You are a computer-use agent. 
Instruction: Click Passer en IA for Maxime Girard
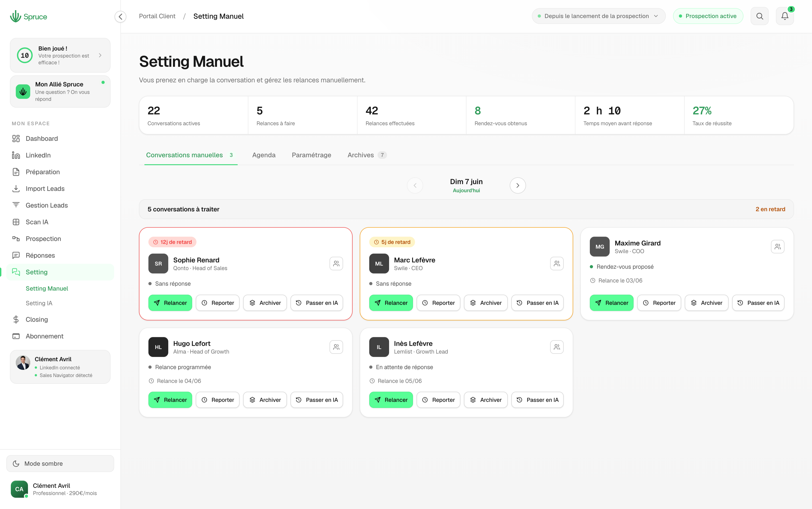click(x=758, y=303)
